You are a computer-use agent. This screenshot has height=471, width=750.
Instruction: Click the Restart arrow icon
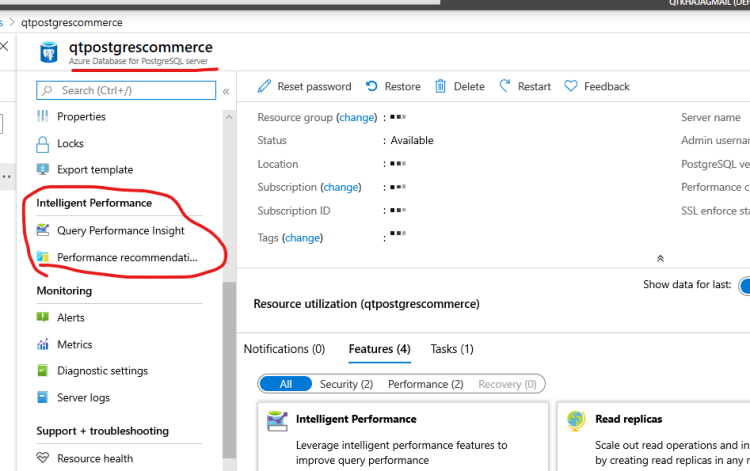(x=505, y=86)
